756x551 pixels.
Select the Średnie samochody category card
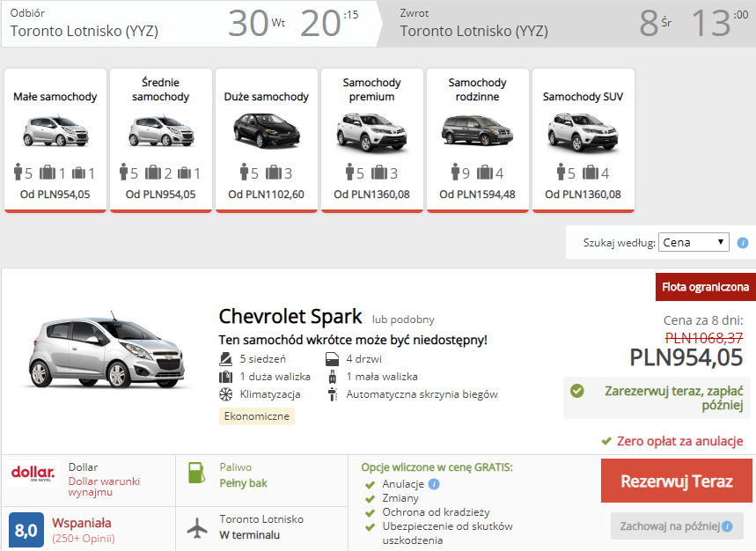point(161,140)
